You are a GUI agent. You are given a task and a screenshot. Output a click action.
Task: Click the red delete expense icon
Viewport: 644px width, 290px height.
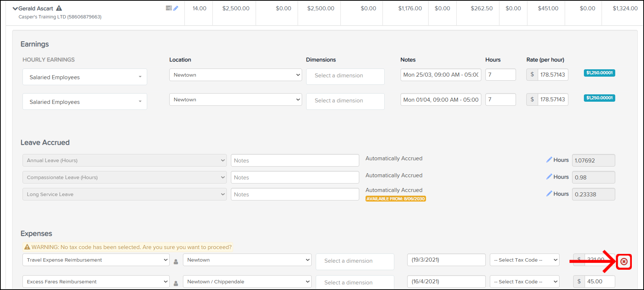[x=624, y=262]
